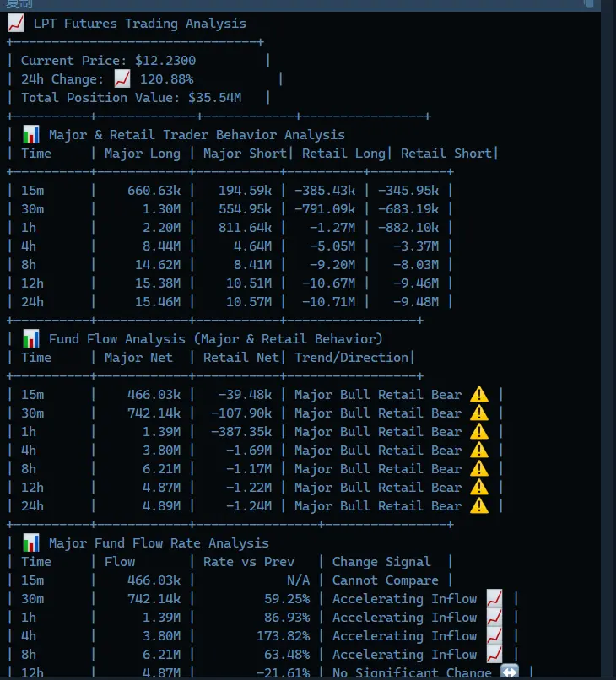616x680 pixels.
Task: Select the 15.38M Major Long value
Action: (158, 283)
